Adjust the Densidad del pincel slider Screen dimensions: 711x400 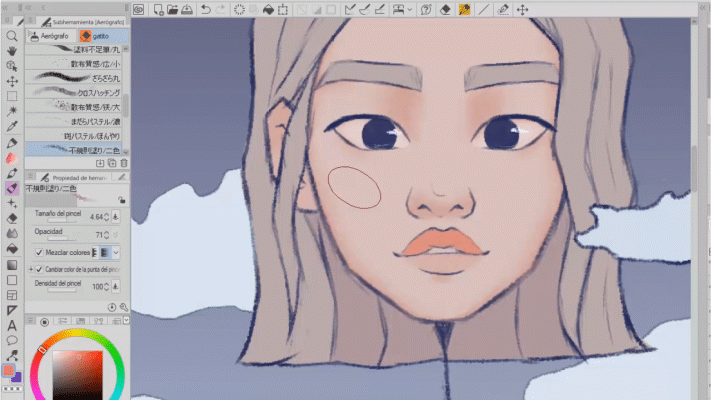pos(63,290)
